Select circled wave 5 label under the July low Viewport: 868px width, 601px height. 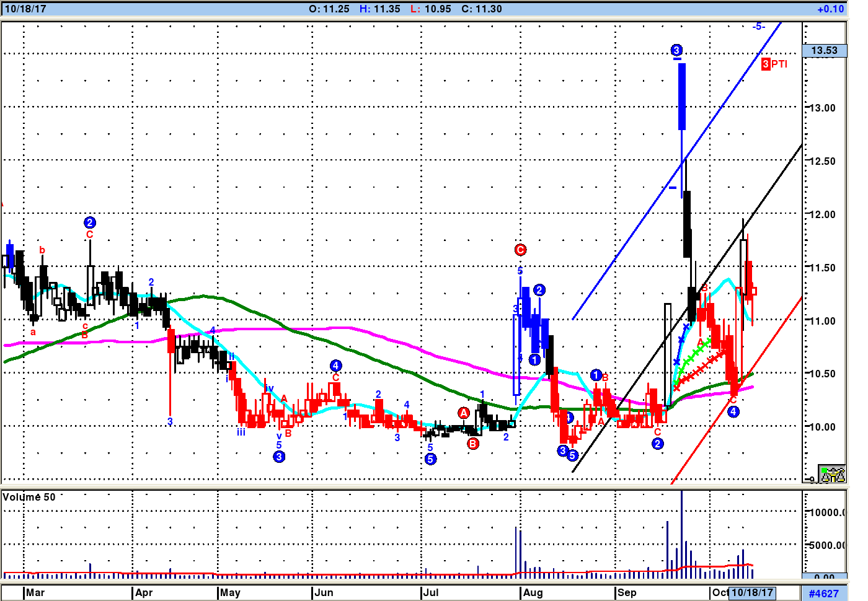point(430,459)
